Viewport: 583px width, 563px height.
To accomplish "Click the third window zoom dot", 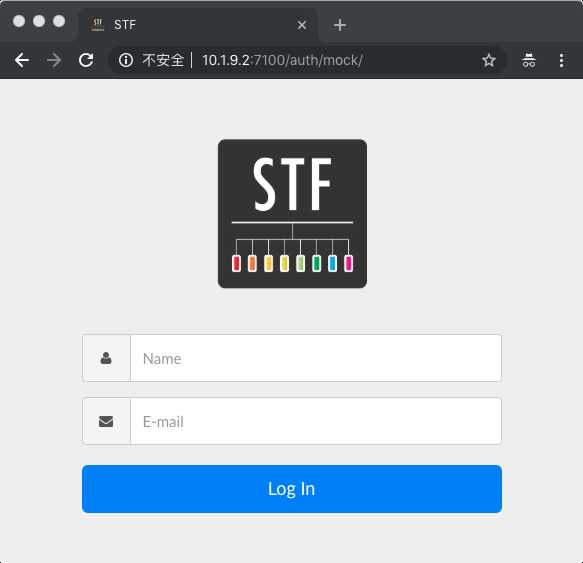I will click(x=59, y=21).
